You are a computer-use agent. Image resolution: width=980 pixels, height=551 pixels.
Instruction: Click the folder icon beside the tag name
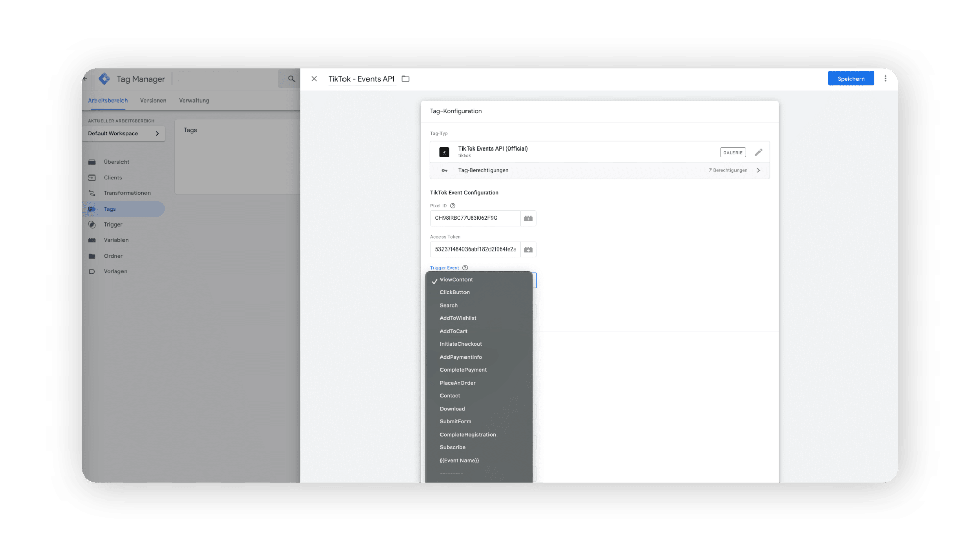coord(406,79)
